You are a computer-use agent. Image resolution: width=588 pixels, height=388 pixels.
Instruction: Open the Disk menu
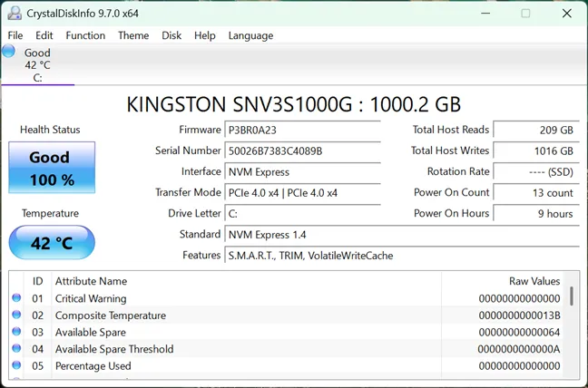click(171, 35)
